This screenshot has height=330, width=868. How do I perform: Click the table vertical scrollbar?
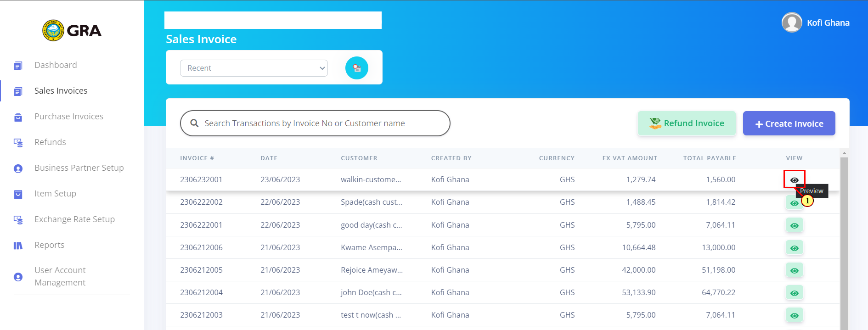pos(844,243)
